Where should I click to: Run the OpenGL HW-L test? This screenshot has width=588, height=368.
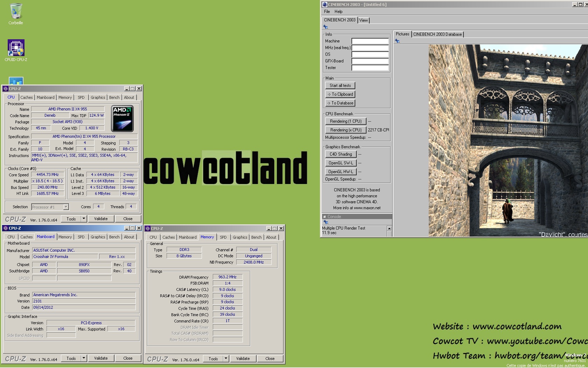[341, 172]
